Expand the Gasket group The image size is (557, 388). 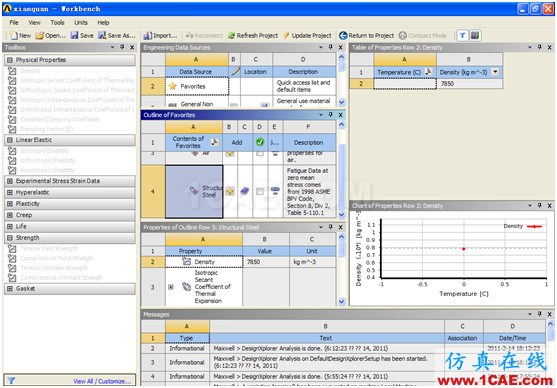(x=10, y=289)
